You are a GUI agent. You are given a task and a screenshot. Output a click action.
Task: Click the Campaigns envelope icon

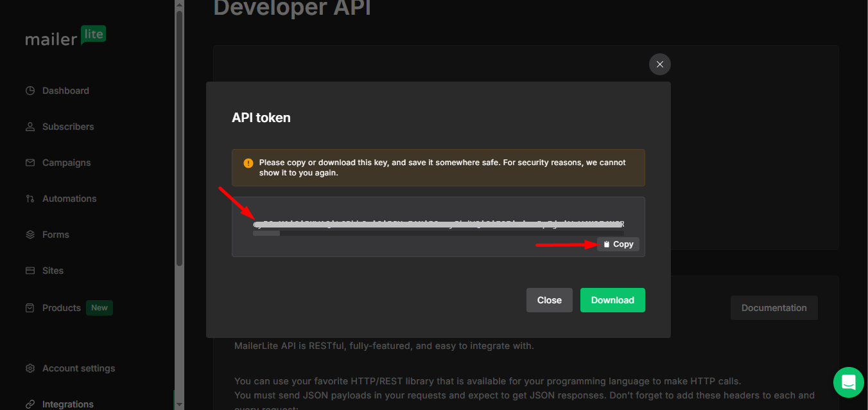click(x=30, y=162)
